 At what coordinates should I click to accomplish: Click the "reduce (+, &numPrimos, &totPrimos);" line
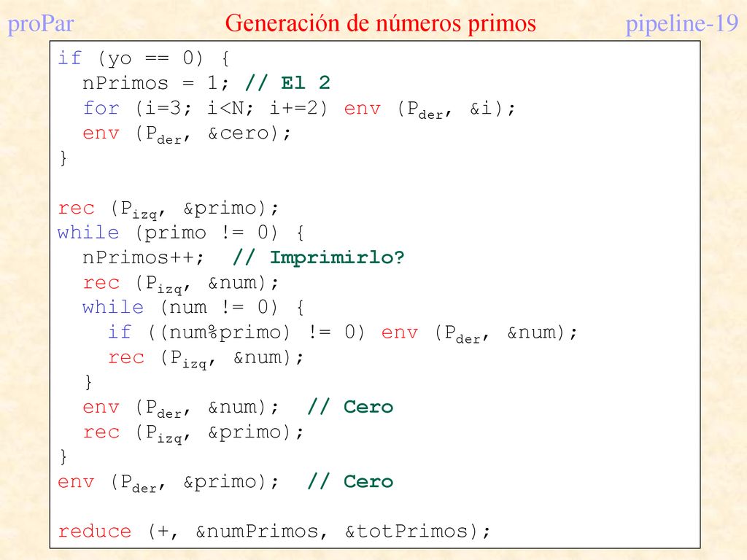coord(274,532)
